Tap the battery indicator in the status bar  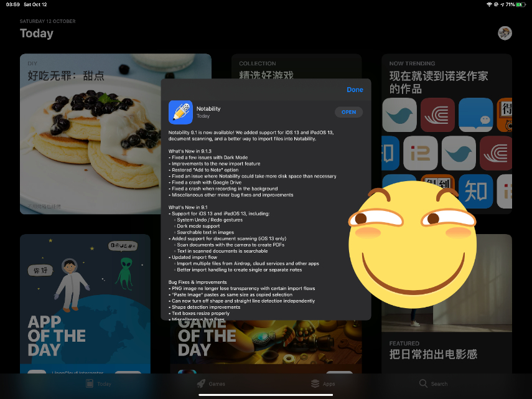[x=521, y=4]
